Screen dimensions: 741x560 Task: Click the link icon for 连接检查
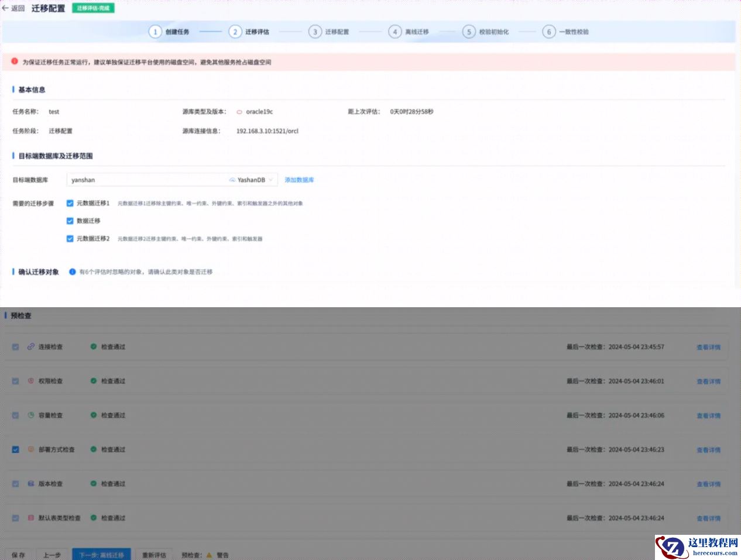click(31, 346)
